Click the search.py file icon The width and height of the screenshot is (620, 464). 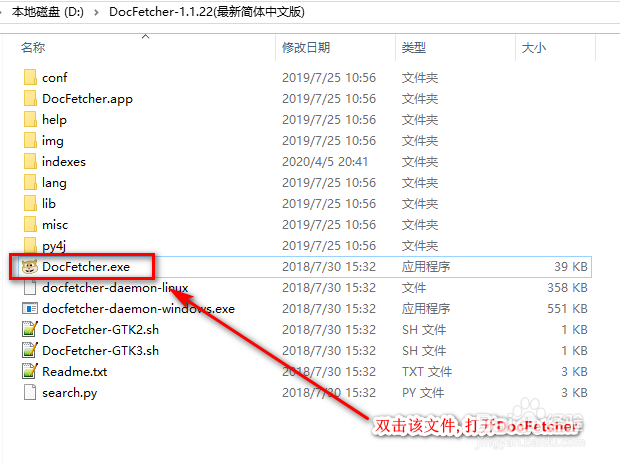click(x=30, y=392)
